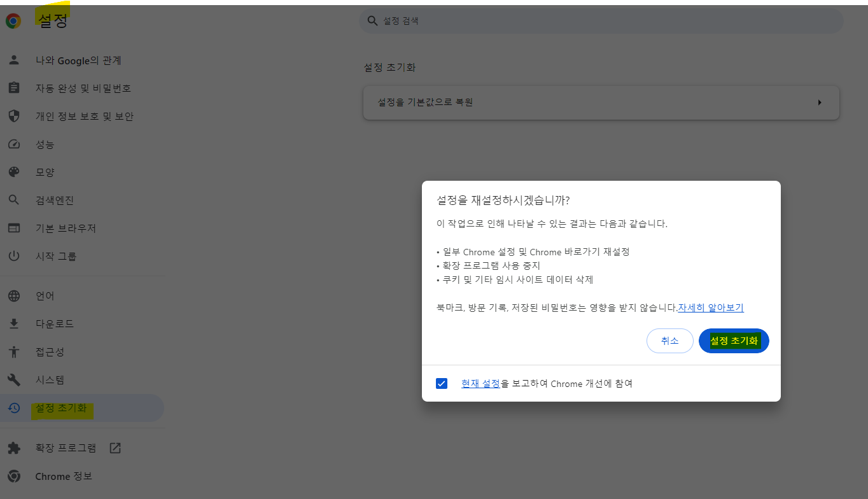Viewport: 868px width, 499px height.
Task: Click the 설정 초기화 section heading above the card
Action: coord(389,67)
